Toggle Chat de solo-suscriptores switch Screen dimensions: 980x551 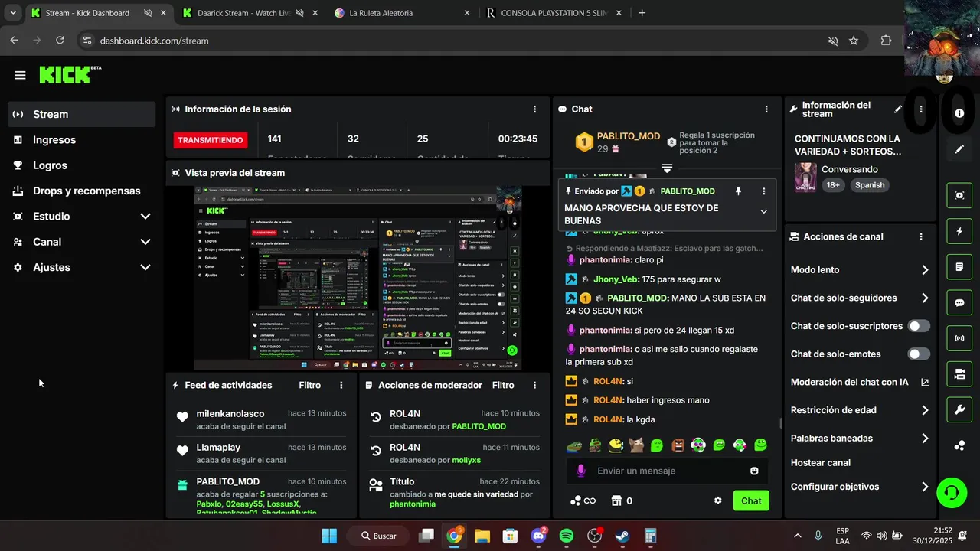click(919, 326)
